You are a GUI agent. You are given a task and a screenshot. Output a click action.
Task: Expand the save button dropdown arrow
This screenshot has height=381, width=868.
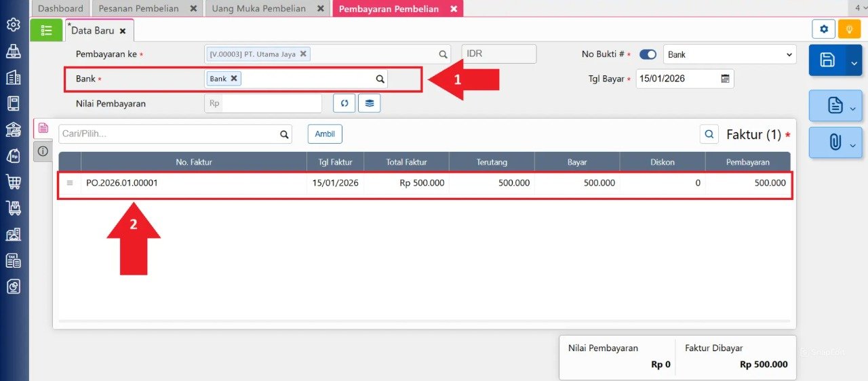tap(854, 62)
